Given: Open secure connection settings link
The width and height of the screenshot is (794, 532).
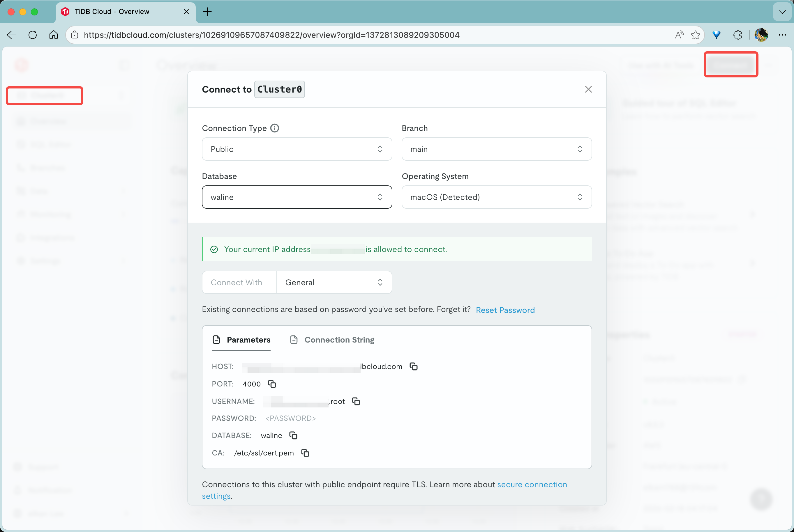Looking at the screenshot, I should pos(532,485).
